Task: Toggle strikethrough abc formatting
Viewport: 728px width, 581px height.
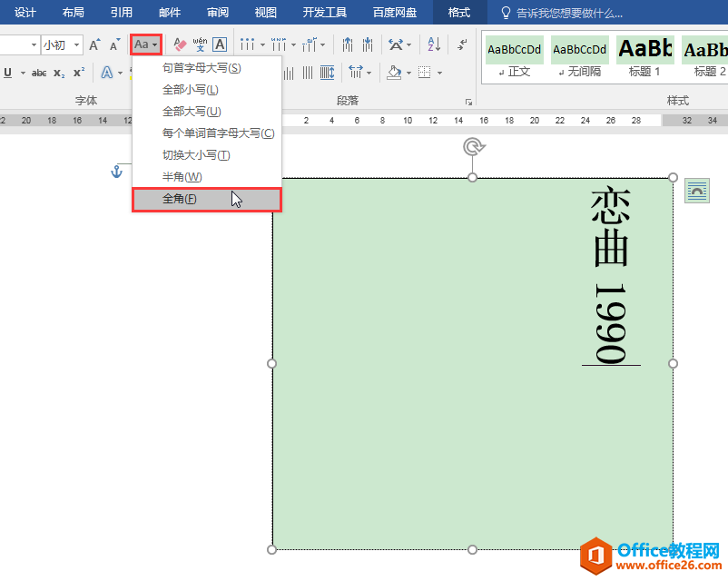Action: point(39,73)
